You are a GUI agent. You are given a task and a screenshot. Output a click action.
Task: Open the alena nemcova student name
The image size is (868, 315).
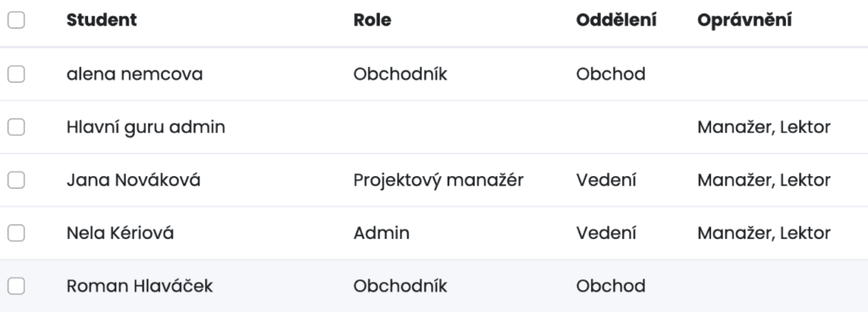pyautogui.click(x=135, y=74)
